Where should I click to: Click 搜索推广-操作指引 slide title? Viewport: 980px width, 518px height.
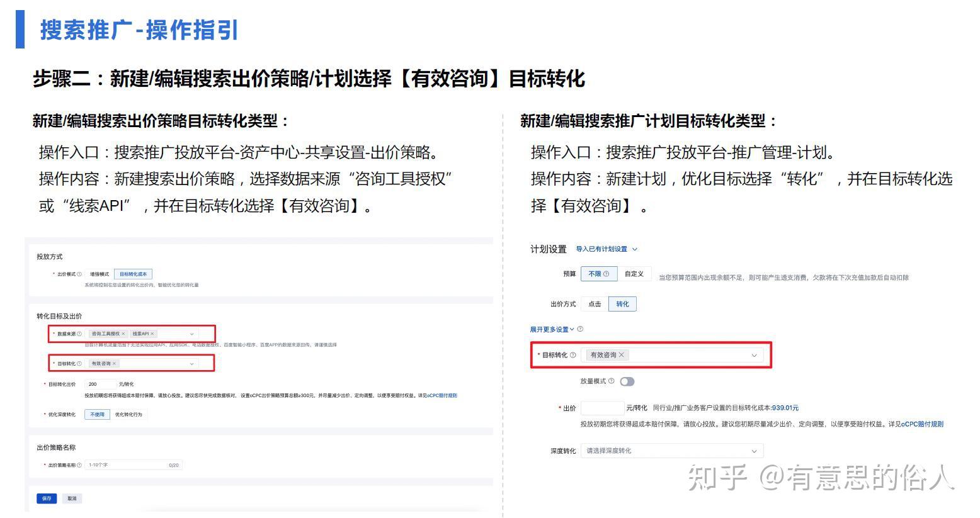[139, 30]
